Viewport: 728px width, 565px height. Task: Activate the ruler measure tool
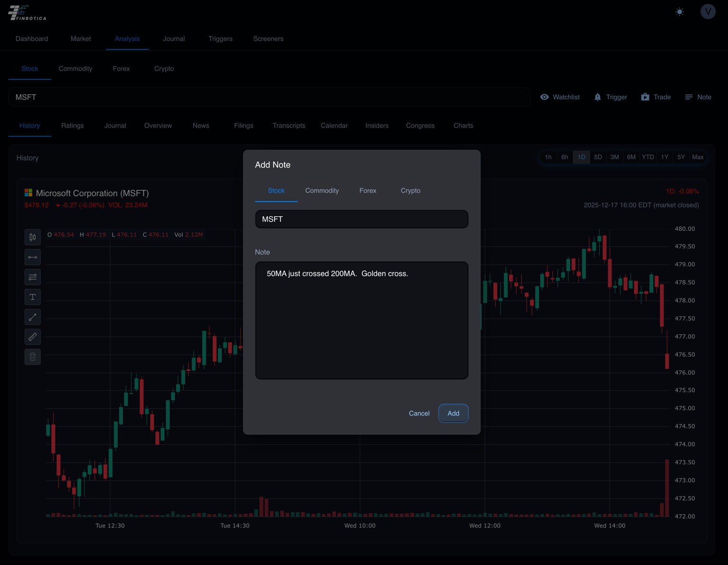32,337
